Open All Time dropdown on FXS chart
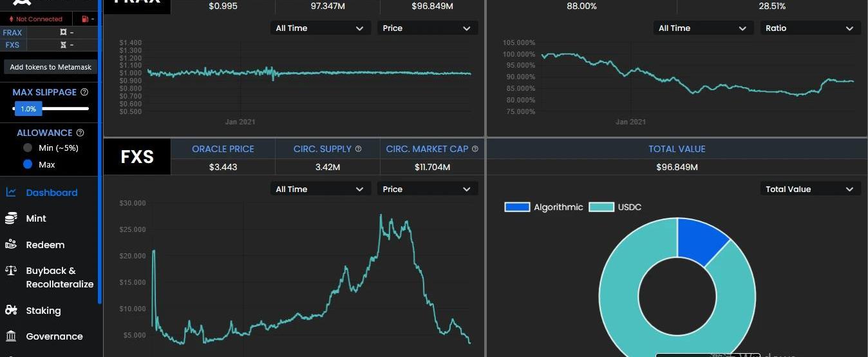868x357 pixels. coord(320,189)
